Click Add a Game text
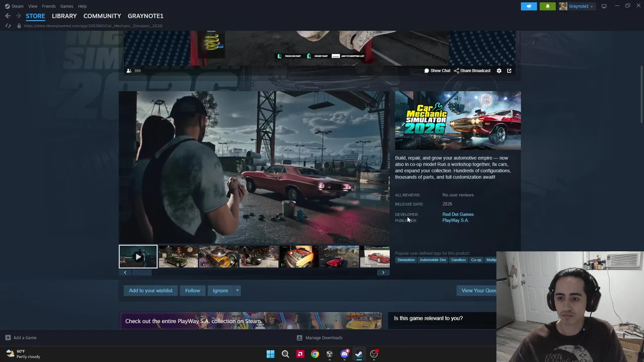This screenshot has width=644, height=362. (x=25, y=338)
